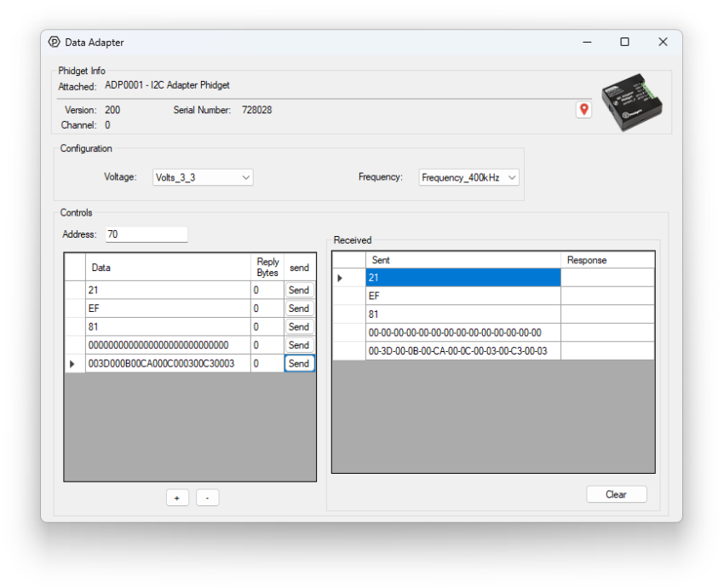Open the Frequency dropdown showing Frequency_400kHz

click(x=468, y=177)
